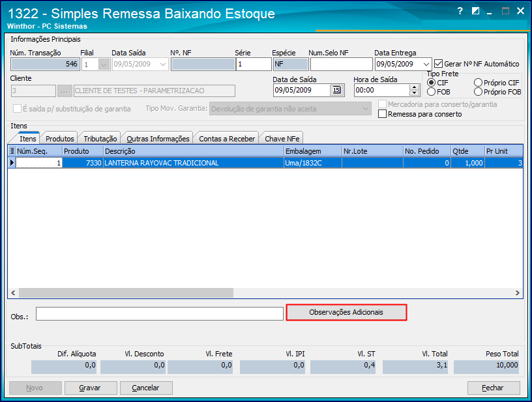Click the Novo button
Screen dimensions: 532x402
click(35, 388)
